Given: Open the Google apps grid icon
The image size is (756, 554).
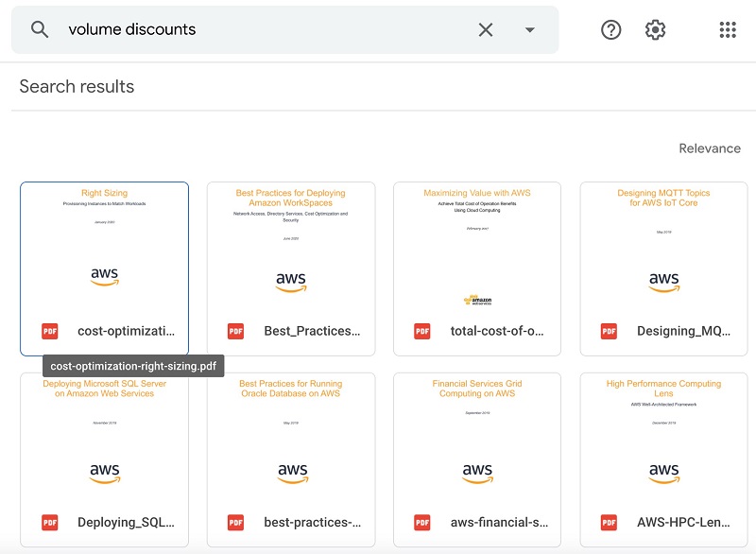Looking at the screenshot, I should pos(728,30).
